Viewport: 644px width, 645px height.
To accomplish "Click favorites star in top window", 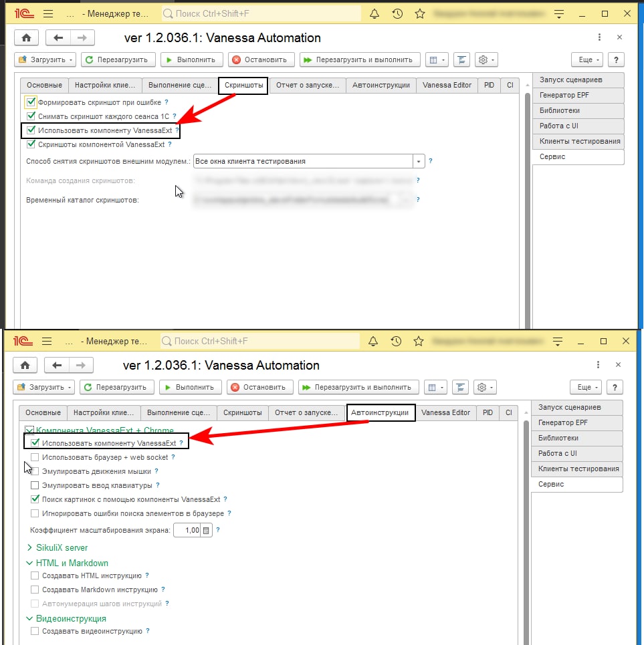I will (x=420, y=13).
